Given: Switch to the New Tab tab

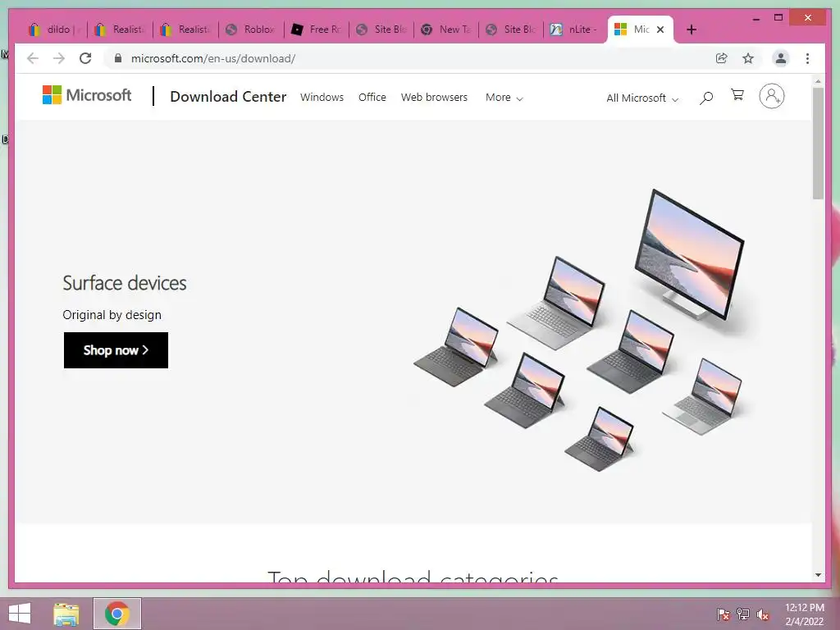Looking at the screenshot, I should click(x=446, y=30).
